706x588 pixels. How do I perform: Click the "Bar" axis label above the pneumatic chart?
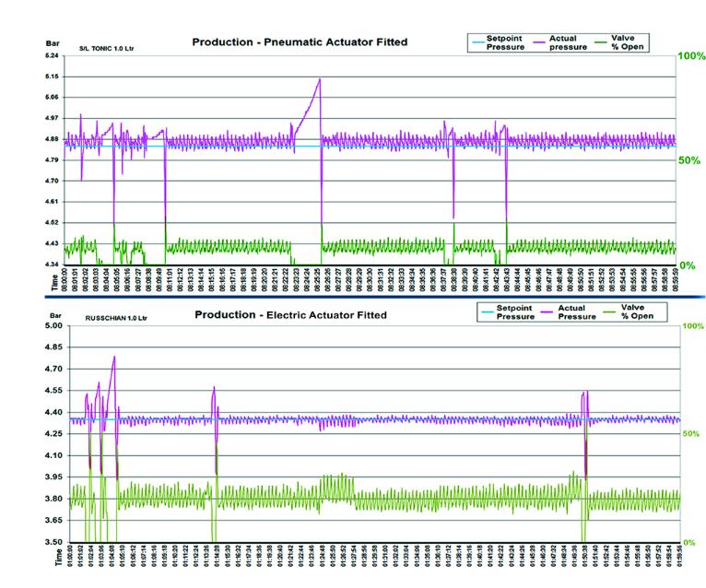[x=54, y=43]
